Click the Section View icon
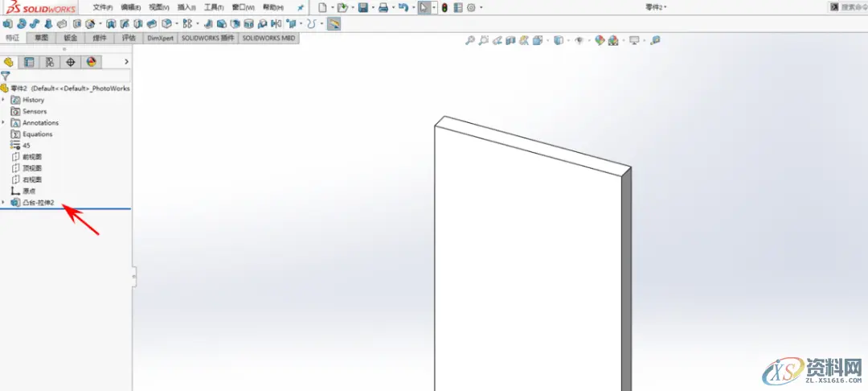Screen dimensions: 868x391 (x=510, y=40)
